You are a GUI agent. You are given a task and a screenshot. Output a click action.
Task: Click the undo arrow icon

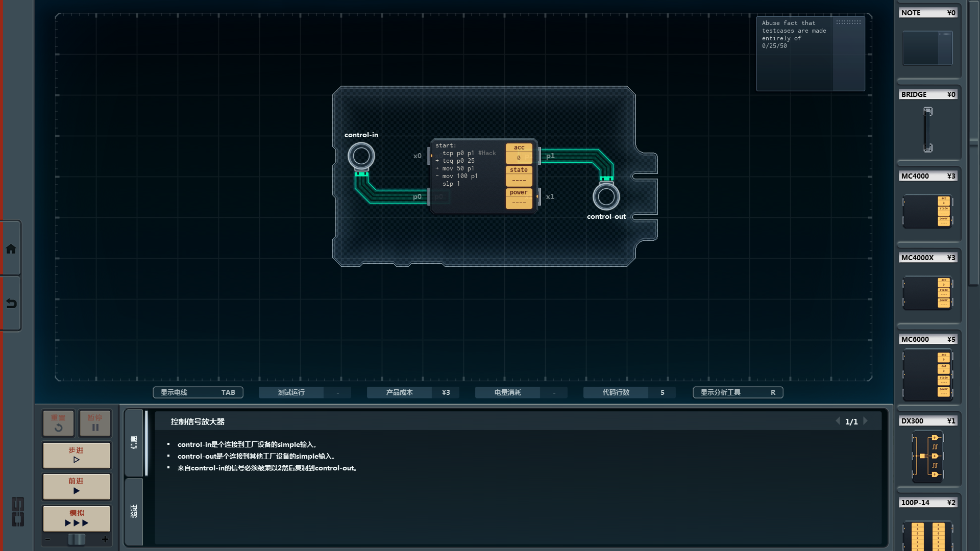(x=11, y=304)
